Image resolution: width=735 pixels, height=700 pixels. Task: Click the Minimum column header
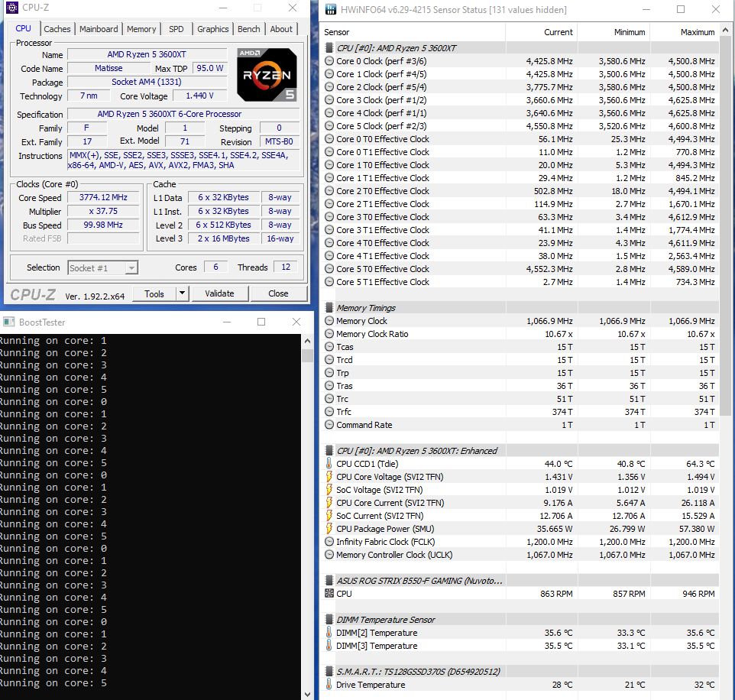[x=614, y=32]
